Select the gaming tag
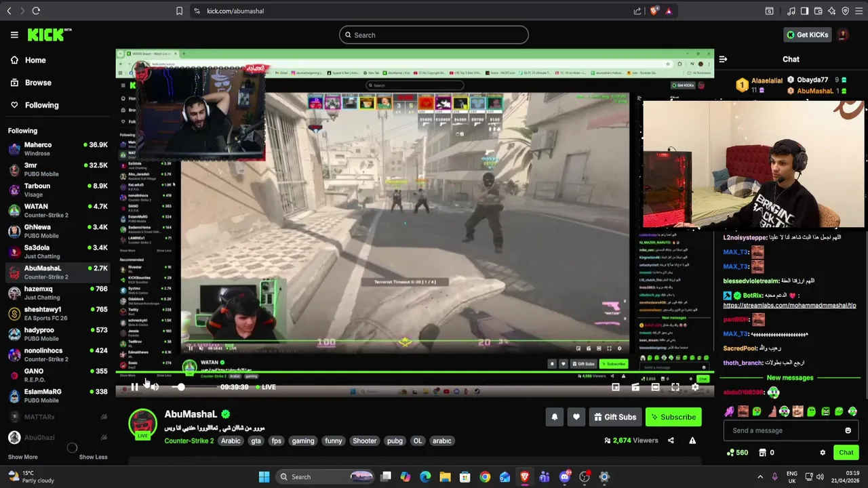Image resolution: width=868 pixels, height=488 pixels. (303, 441)
